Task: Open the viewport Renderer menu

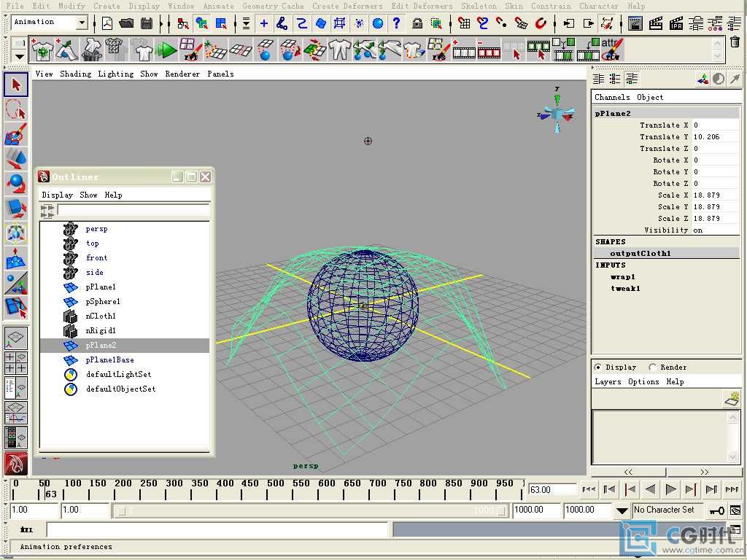Action: tap(182, 74)
